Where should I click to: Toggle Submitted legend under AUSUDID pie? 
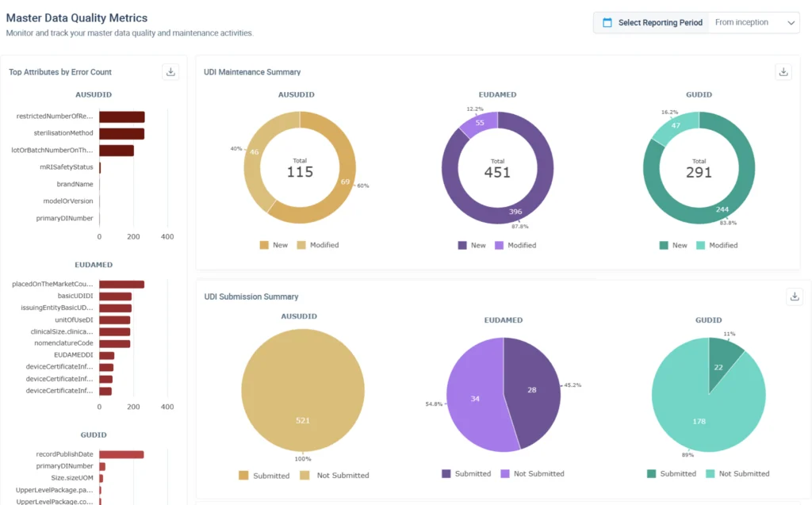click(x=264, y=476)
